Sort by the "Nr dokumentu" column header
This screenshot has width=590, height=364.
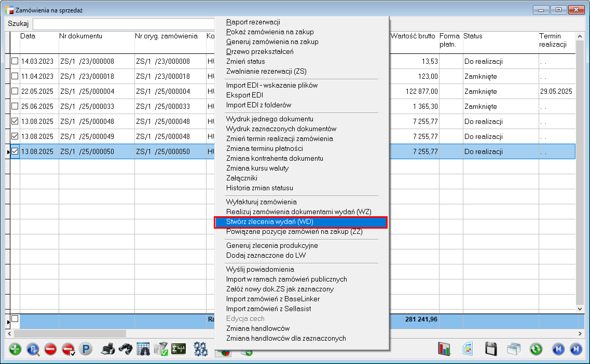click(x=97, y=36)
